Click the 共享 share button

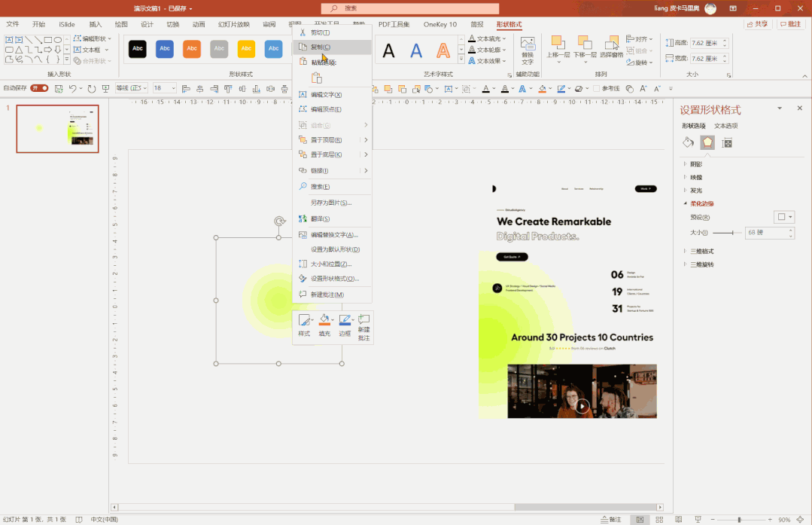756,24
